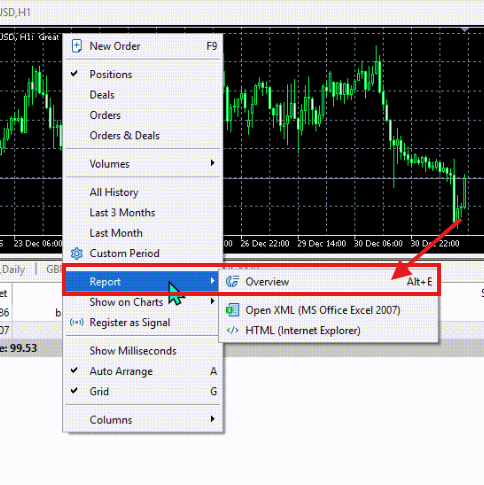
Task: Expand the Columns submenu arrow
Action: 212,419
